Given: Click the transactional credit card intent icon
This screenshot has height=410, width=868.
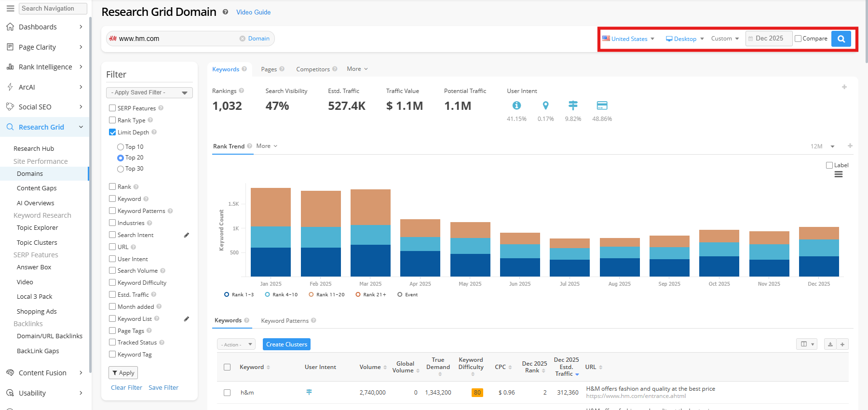Looking at the screenshot, I should click(x=602, y=106).
